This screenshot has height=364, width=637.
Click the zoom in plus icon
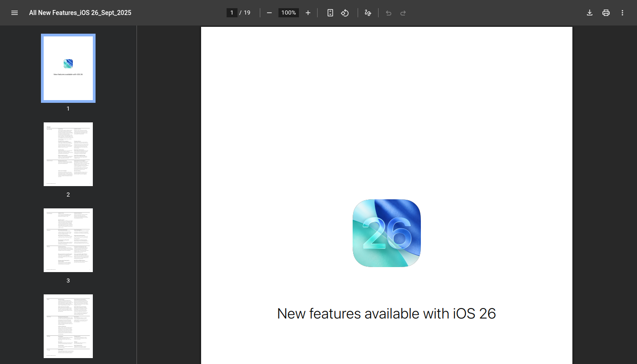pos(308,13)
